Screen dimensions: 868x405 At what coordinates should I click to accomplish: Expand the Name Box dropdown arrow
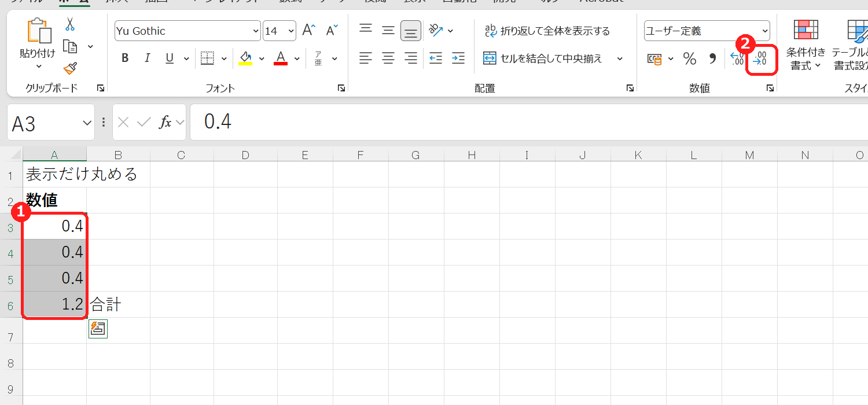[x=87, y=123]
